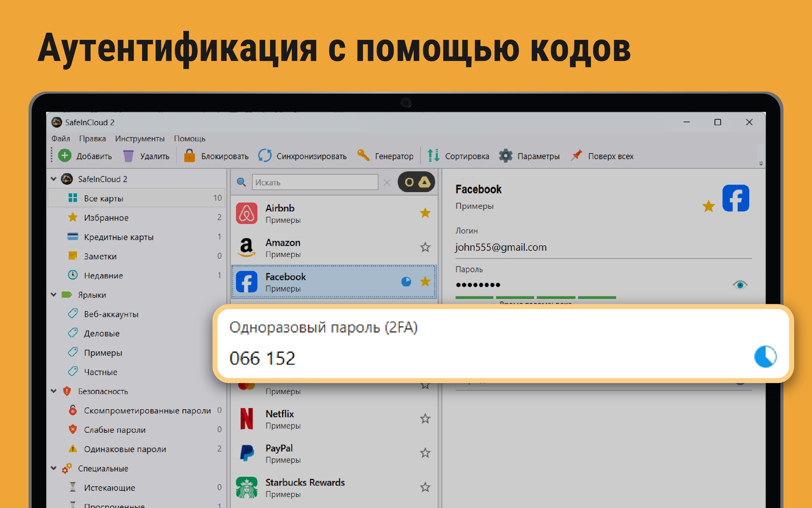
Task: Click the Starbucks Rewards logo icon
Action: [x=246, y=487]
